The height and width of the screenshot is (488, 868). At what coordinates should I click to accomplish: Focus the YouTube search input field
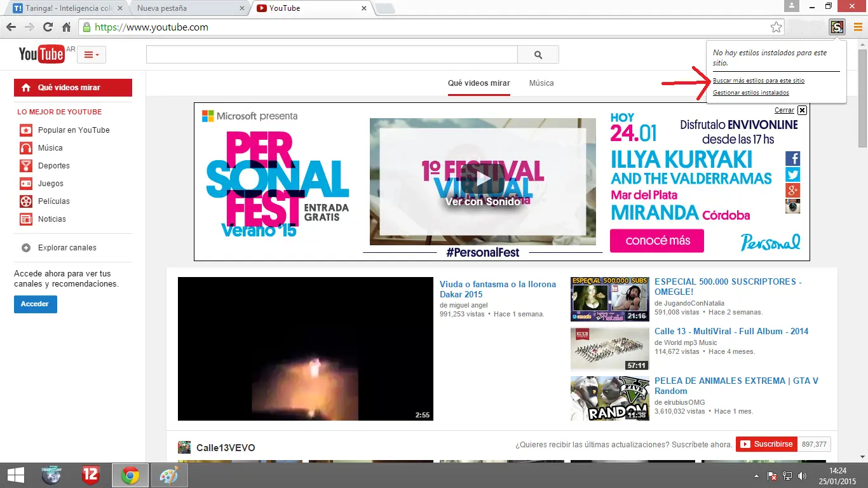click(x=332, y=55)
